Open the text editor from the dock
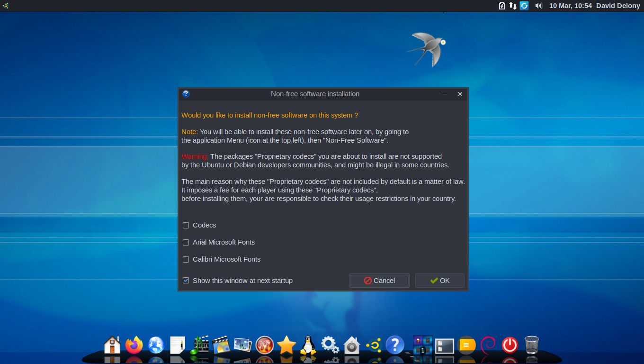Viewport: 644px width, 364px height. click(178, 345)
